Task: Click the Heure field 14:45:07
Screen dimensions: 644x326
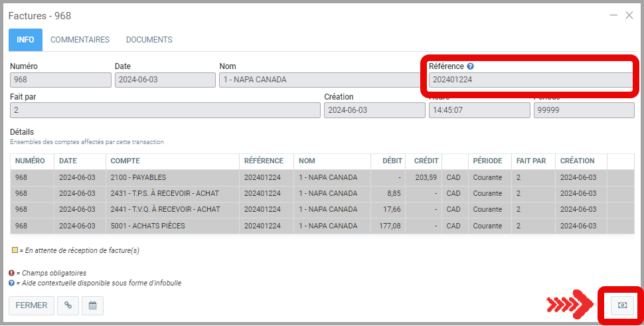Action: coord(479,110)
